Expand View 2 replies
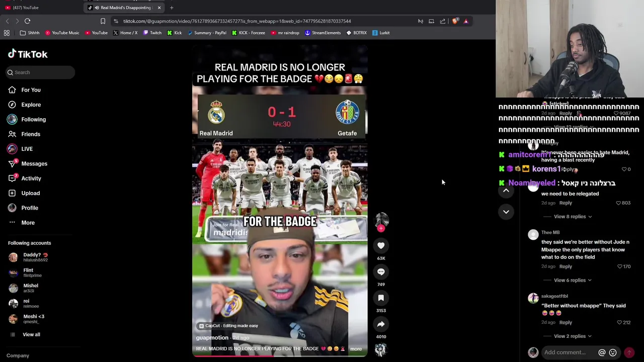This screenshot has width=644, height=362. pos(573,336)
